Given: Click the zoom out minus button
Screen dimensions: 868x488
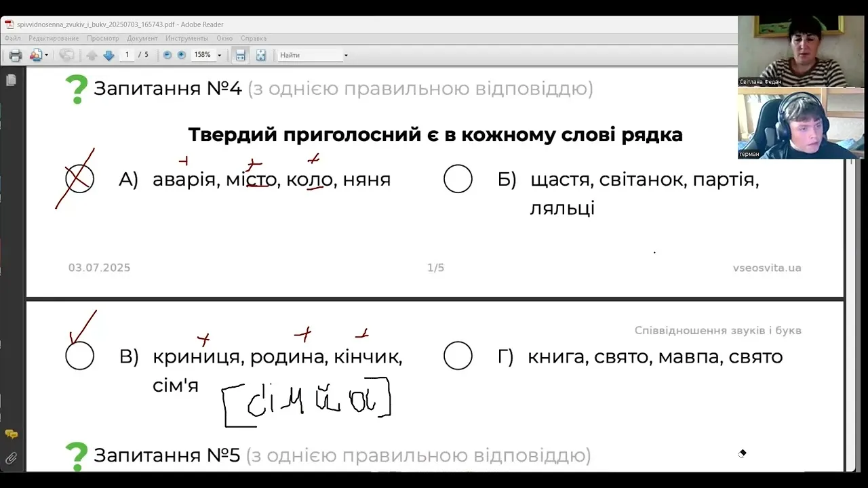Looking at the screenshot, I should click(x=167, y=55).
